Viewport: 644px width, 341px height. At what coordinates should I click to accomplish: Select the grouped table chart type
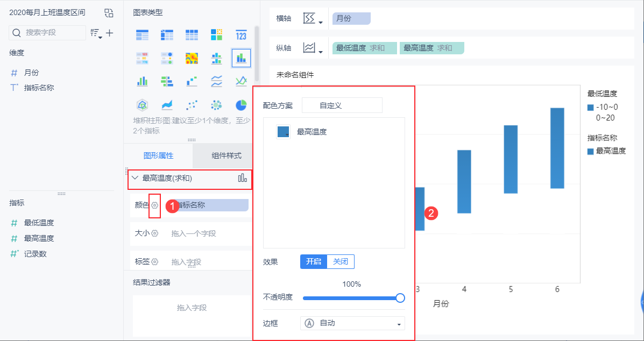[142, 35]
